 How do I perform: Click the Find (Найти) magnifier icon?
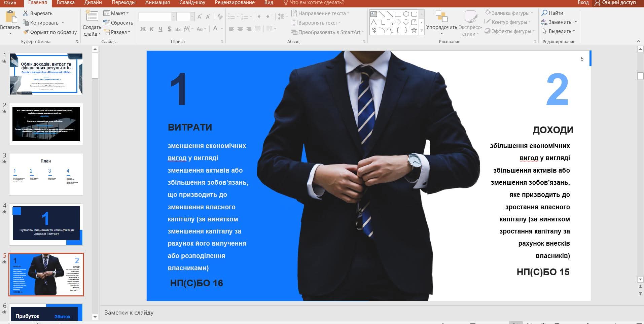[x=544, y=13]
